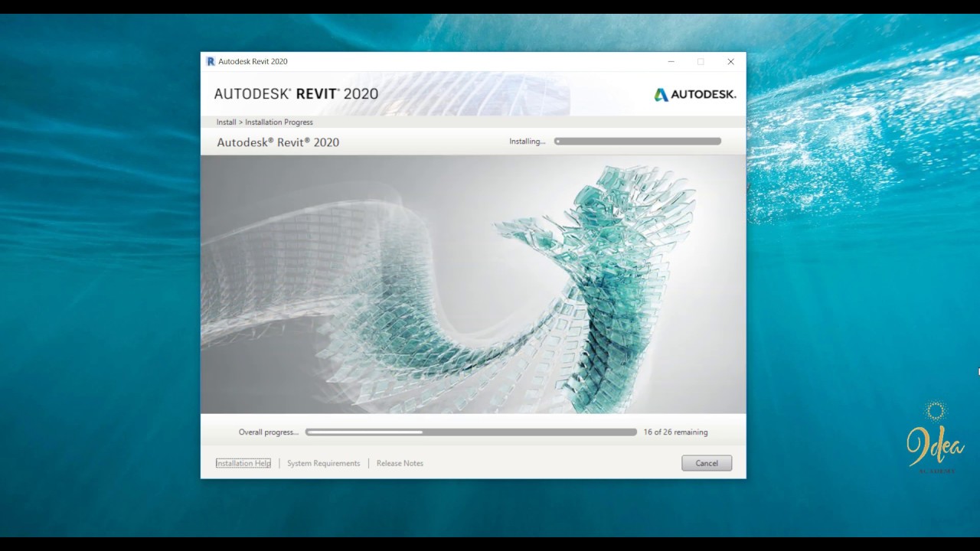Minimize the Autodesk Revit 2020 installer window
Image resolution: width=980 pixels, height=551 pixels.
tap(671, 61)
